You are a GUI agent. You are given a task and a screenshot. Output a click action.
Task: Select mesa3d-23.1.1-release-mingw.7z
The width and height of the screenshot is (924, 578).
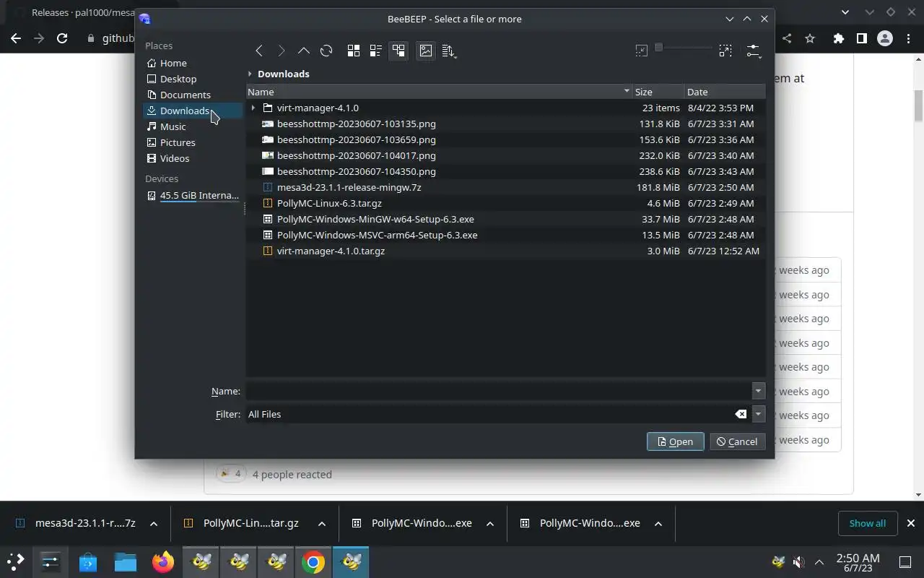(x=505, y=187)
